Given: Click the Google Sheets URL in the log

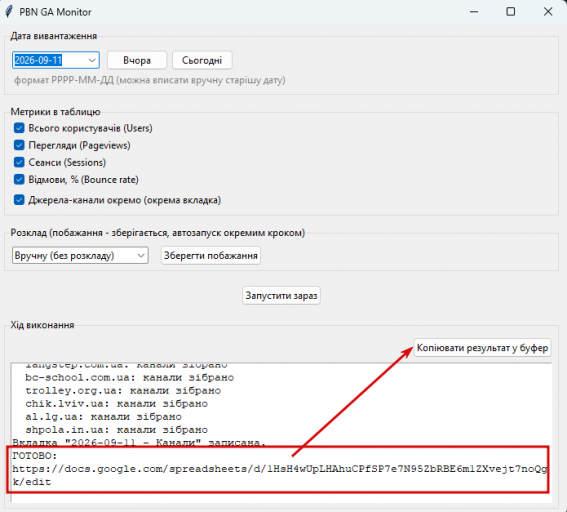Looking at the screenshot, I should tap(280, 475).
